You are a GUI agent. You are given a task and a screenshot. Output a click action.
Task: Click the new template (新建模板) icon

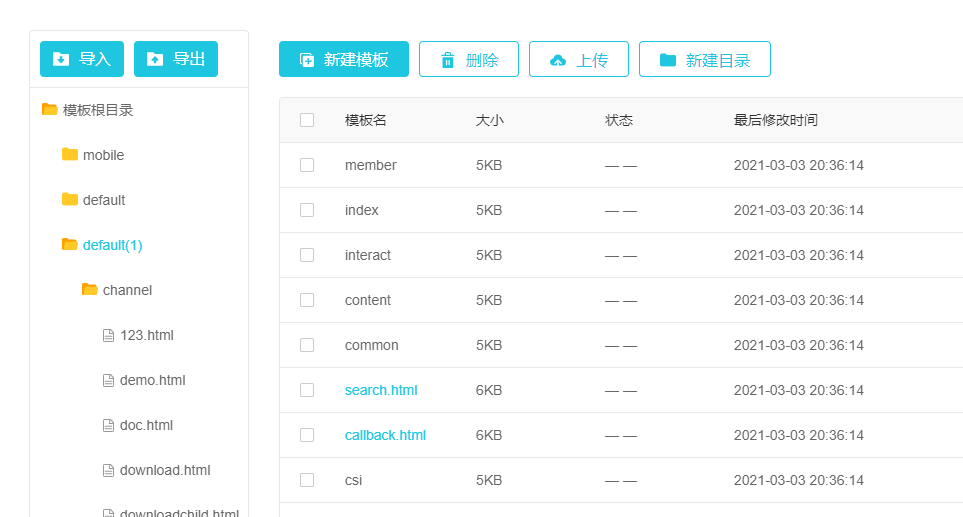307,60
